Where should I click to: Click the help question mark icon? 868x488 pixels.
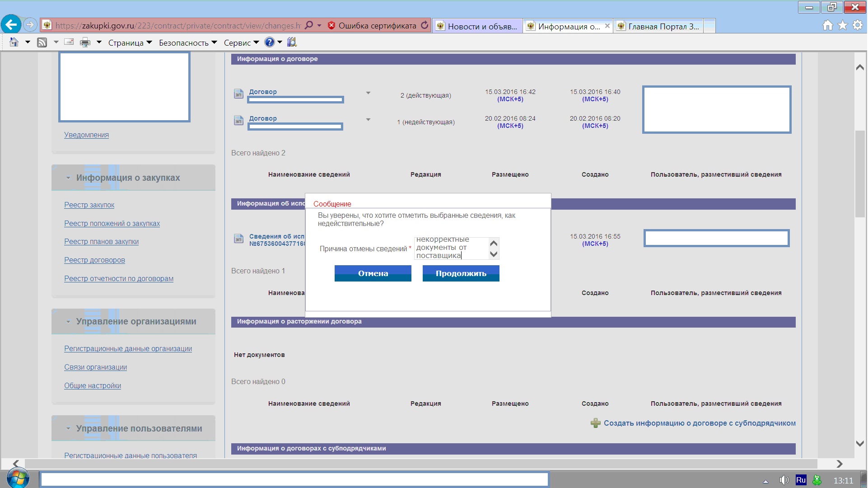click(x=269, y=42)
